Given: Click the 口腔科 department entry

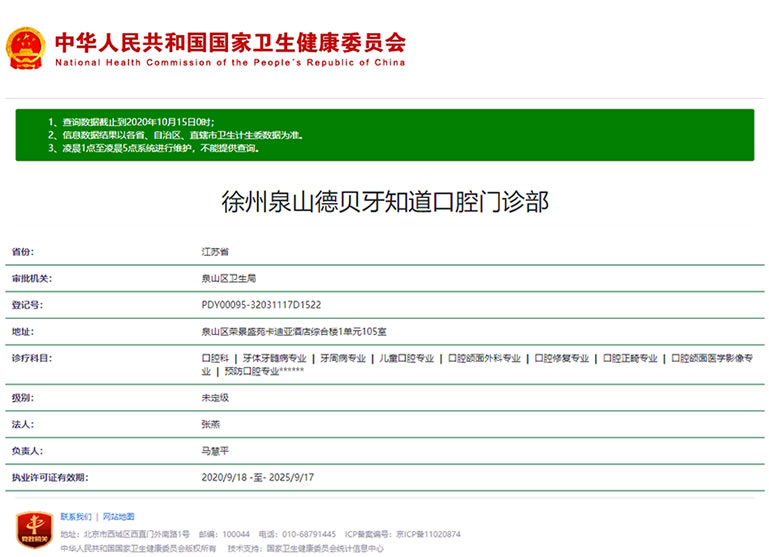Looking at the screenshot, I should click(215, 358).
